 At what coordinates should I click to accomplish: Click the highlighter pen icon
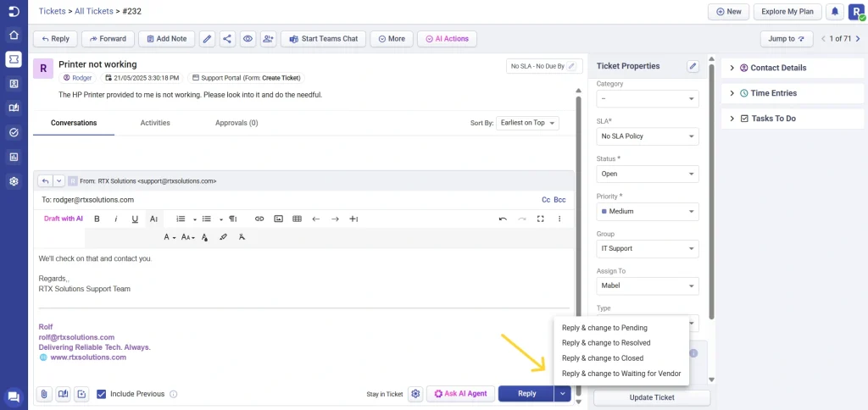[x=223, y=237]
